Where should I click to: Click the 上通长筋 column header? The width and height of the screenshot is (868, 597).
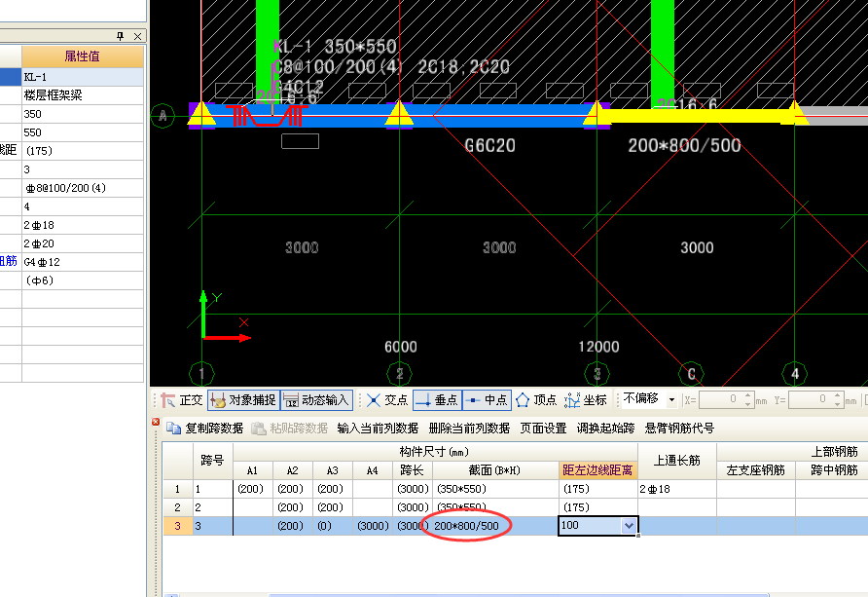click(677, 461)
